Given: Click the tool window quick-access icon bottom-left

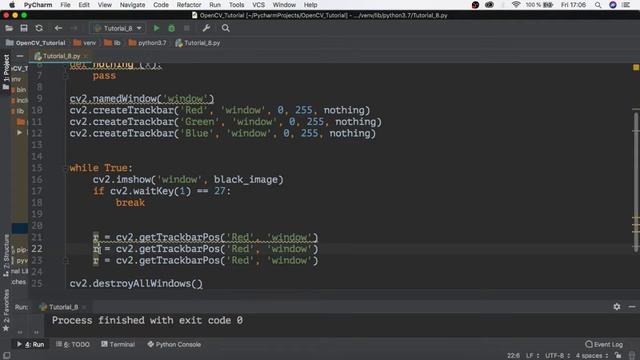Looking at the screenshot, I should pos(7,356).
